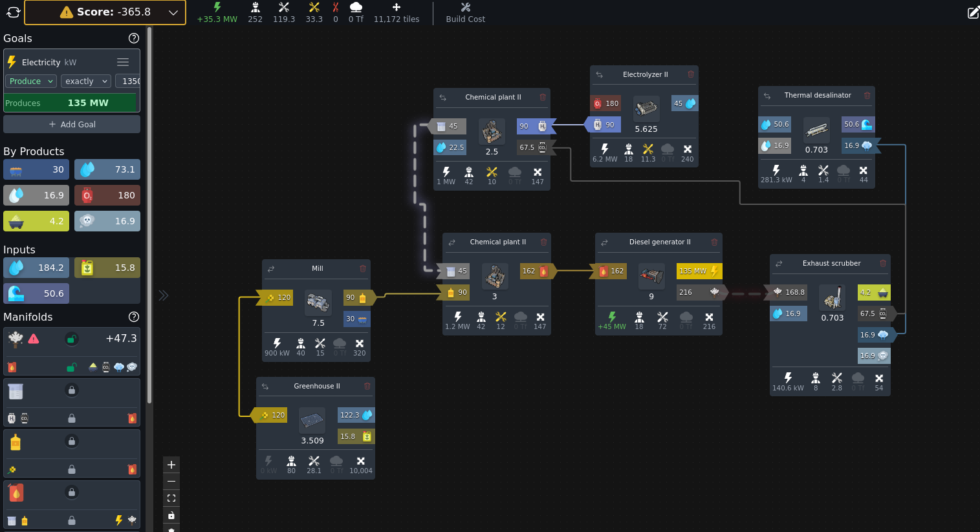980x532 pixels.
Task: Open the edit pencil icon in top-right corner
Action: coord(973,12)
